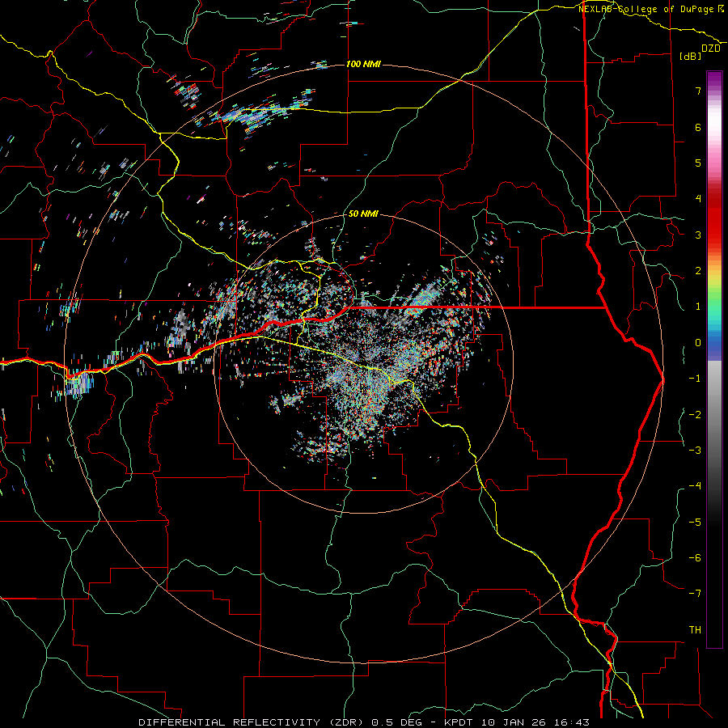
Task: Click the -4 value on the color scale
Action: pyautogui.click(x=695, y=486)
